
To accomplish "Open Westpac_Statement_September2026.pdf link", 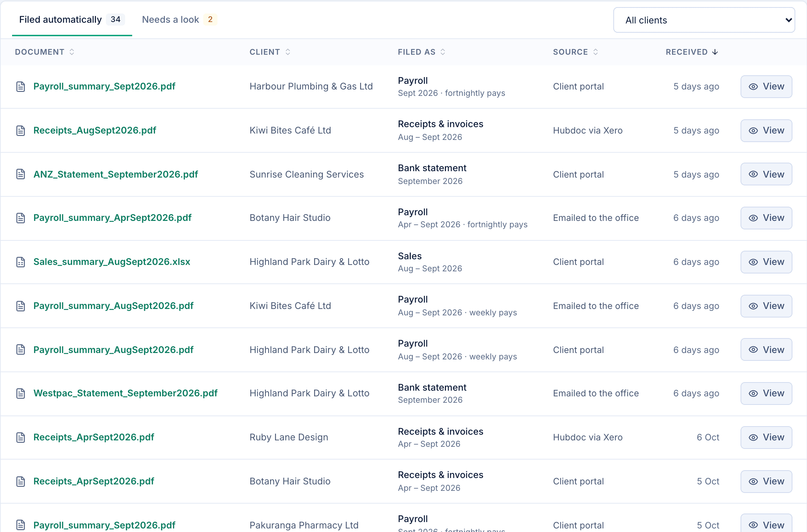I will coord(125,393).
